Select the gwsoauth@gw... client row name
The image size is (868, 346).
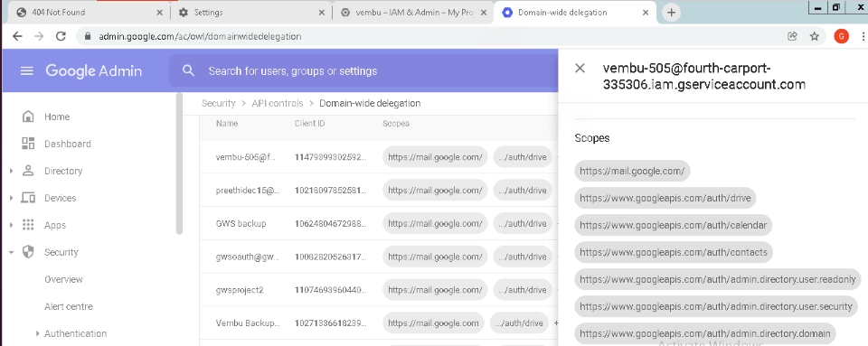click(247, 257)
